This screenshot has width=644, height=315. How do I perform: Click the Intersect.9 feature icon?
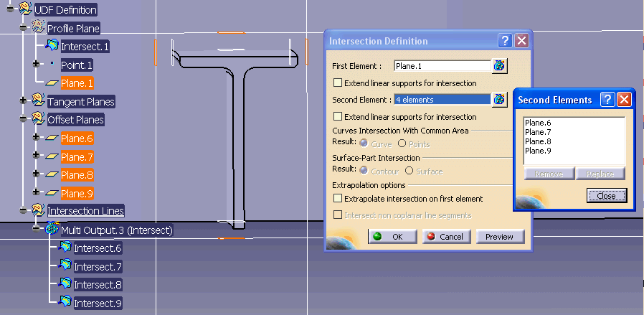click(x=65, y=301)
